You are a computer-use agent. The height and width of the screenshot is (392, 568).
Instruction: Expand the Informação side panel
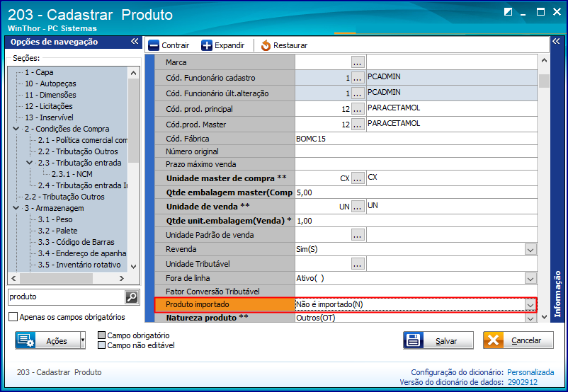tap(556, 41)
